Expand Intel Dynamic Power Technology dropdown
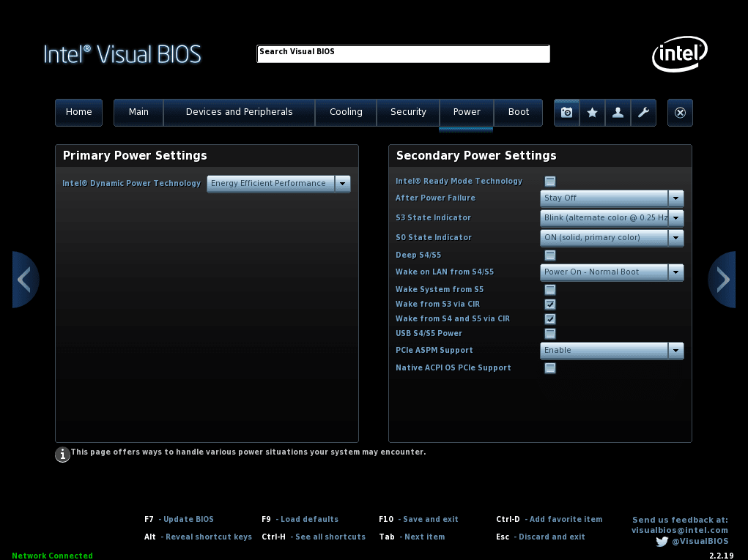Image resolution: width=748 pixels, height=560 pixels. [x=278, y=184]
